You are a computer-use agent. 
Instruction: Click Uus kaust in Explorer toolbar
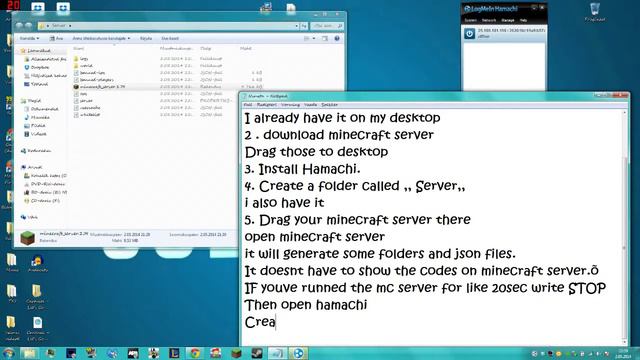(x=170, y=38)
